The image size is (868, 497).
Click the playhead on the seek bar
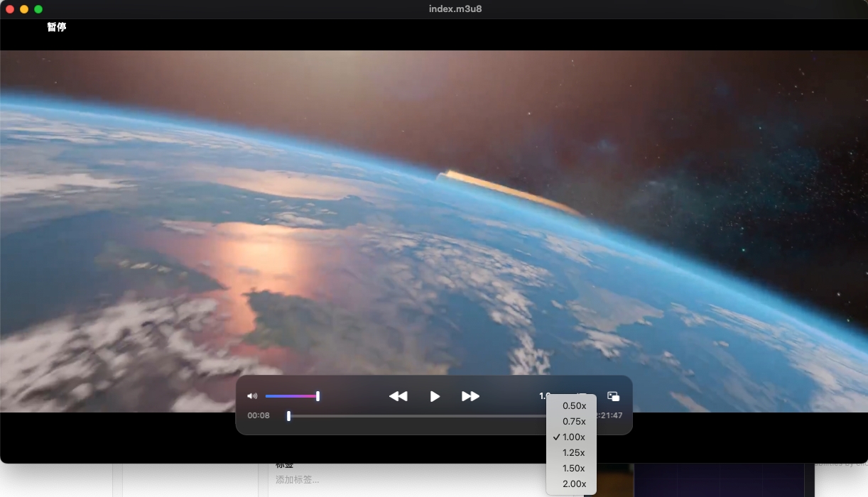(x=288, y=416)
